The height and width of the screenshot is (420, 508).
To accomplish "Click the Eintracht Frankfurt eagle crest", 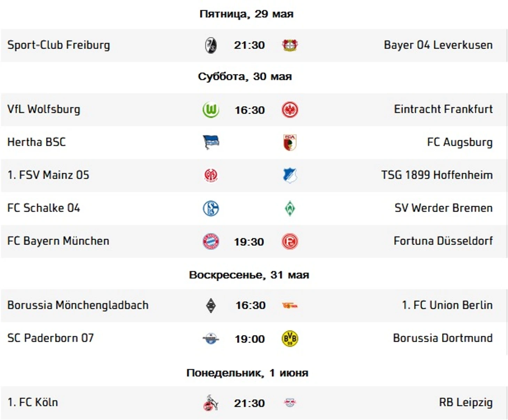I will point(289,110).
